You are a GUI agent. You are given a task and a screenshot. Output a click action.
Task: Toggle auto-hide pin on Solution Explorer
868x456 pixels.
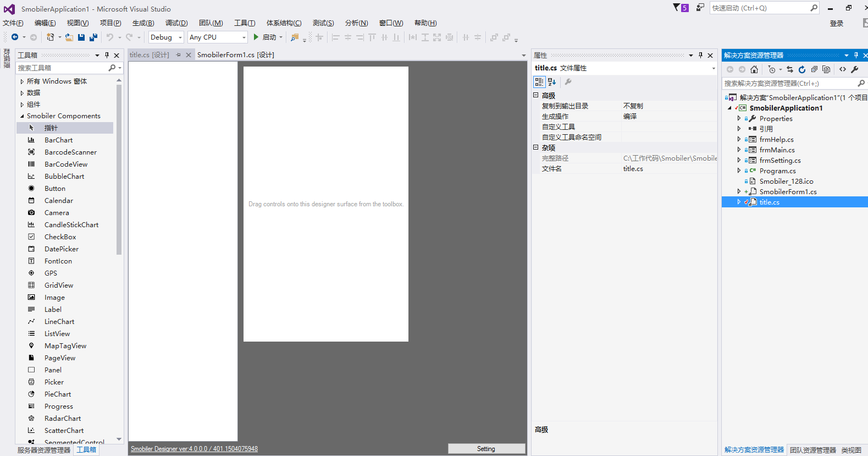(856, 55)
